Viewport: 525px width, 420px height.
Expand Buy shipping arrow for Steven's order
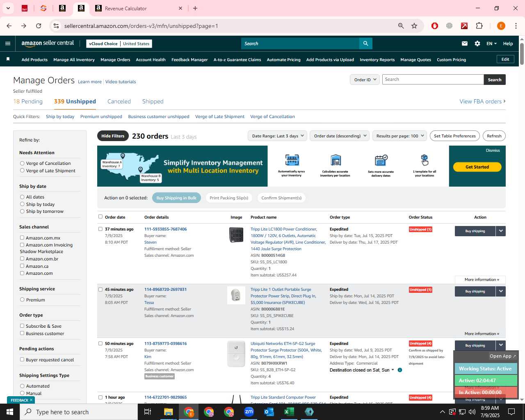click(x=501, y=231)
